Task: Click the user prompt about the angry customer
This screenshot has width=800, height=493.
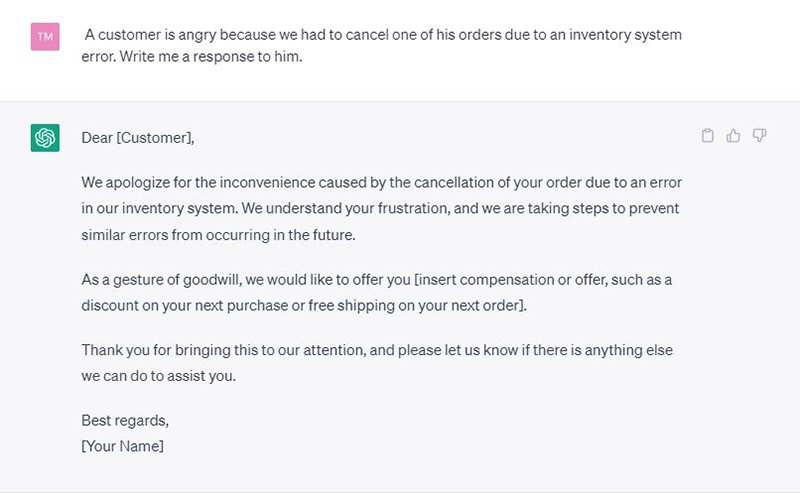Action: (381, 35)
